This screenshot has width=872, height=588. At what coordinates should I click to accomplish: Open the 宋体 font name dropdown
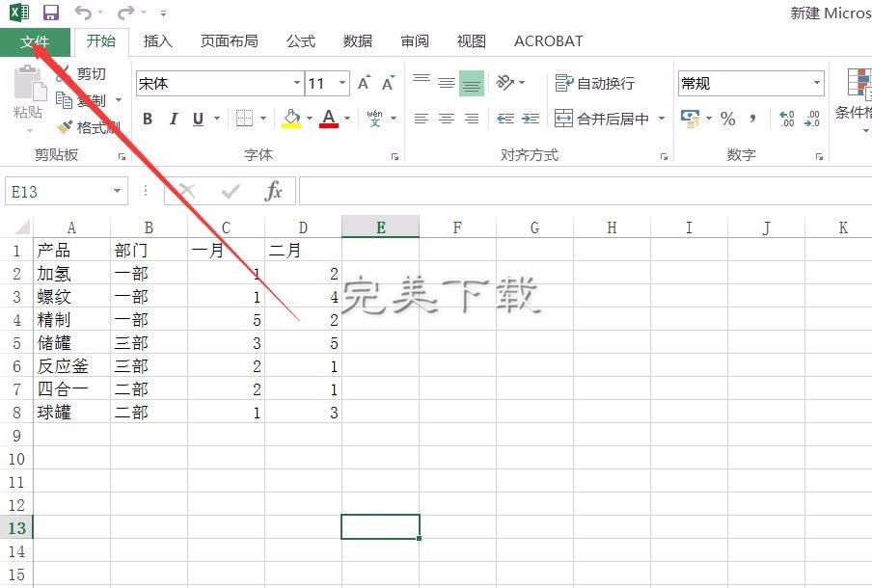297,83
